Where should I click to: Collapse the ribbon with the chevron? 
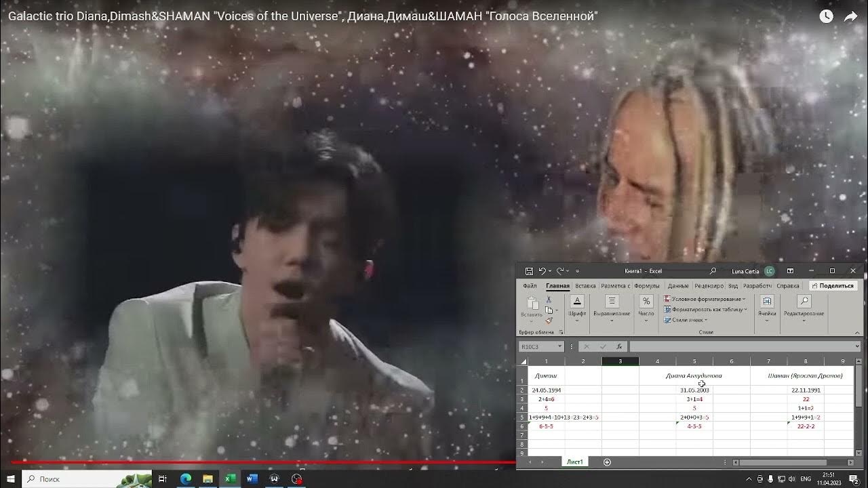[x=856, y=331]
